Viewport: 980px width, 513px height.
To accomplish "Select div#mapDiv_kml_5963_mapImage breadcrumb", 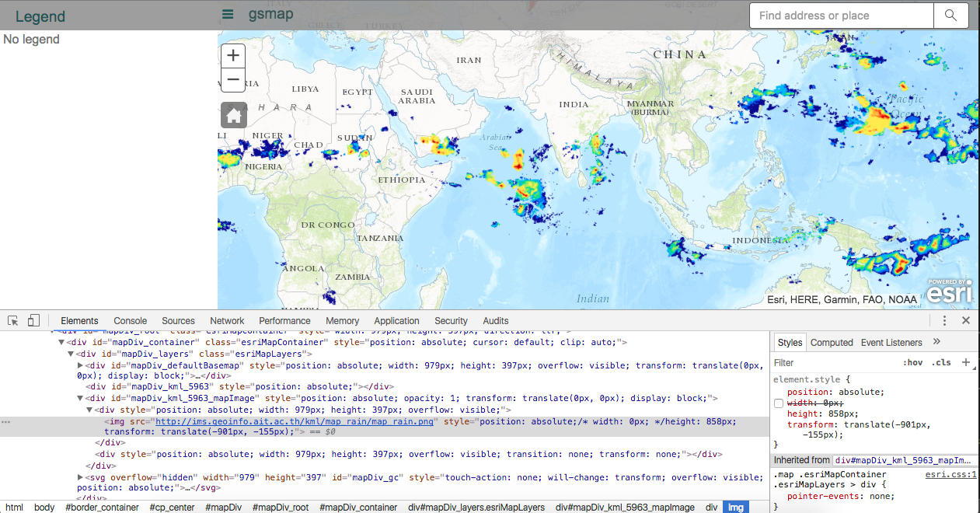I will point(625,507).
